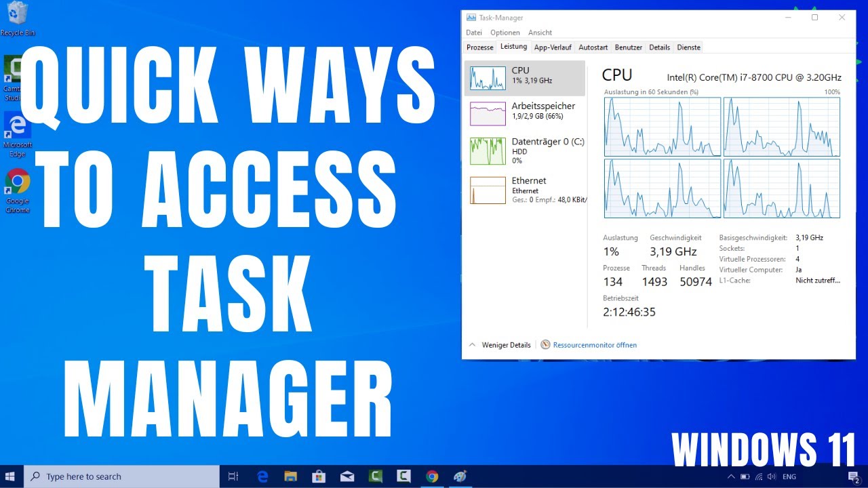
Task: Click the Threads value 1493
Action: click(654, 281)
